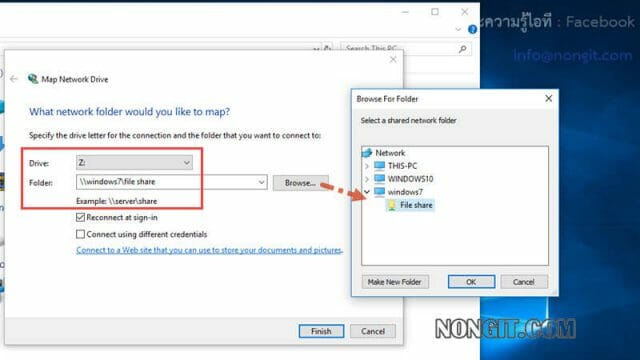
Task: Click OK in Browse For Folder
Action: tap(471, 282)
